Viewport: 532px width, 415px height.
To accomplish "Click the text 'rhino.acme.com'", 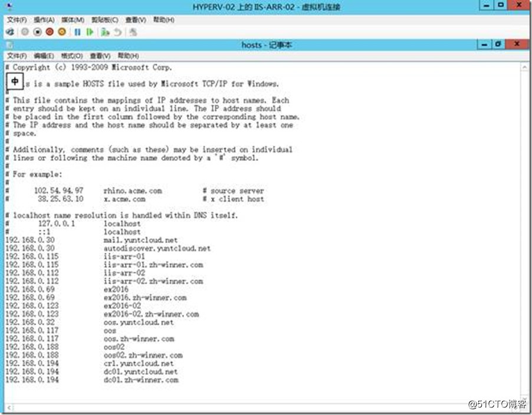I will tap(133, 190).
